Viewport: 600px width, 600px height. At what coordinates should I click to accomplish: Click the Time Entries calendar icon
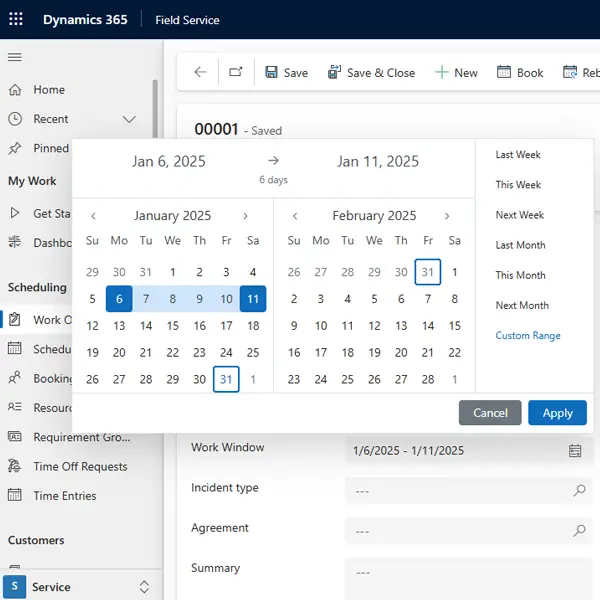tap(15, 495)
